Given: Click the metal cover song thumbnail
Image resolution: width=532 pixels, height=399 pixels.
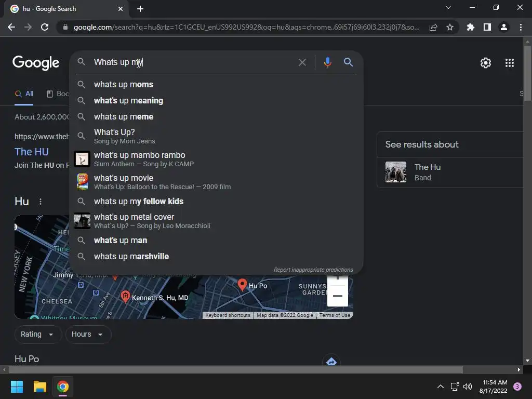Looking at the screenshot, I should [x=82, y=221].
